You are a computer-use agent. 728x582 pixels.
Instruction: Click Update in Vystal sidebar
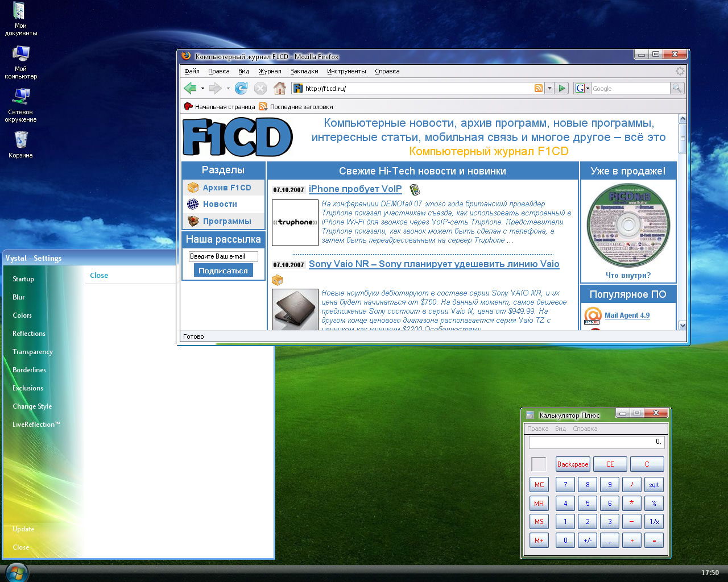23,529
